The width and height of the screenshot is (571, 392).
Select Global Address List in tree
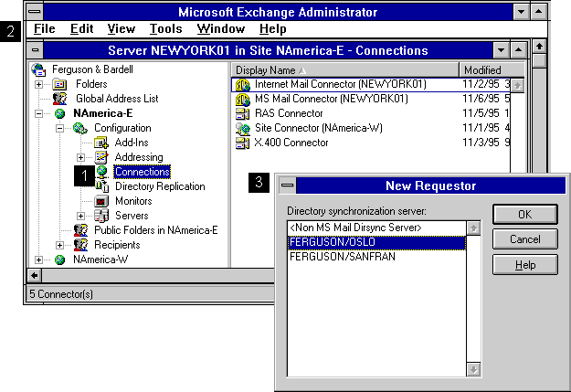click(x=117, y=99)
